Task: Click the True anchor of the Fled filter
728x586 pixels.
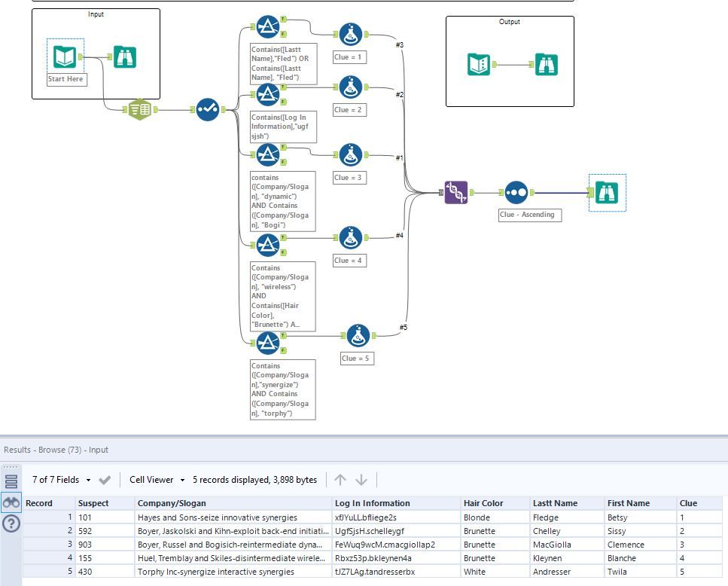Action: [283, 19]
